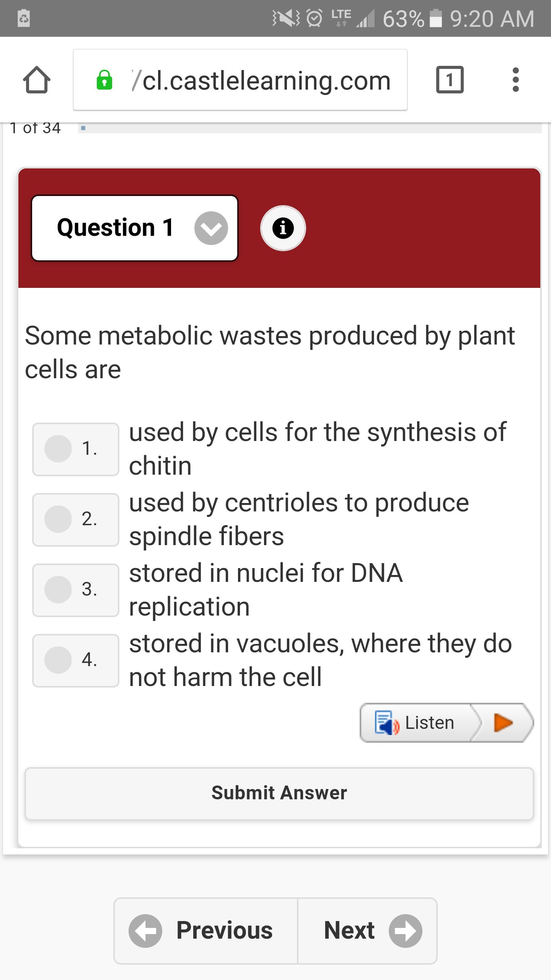Viewport: 551px width, 980px height.
Task: Open the browser tab switcher
Action: 450,80
